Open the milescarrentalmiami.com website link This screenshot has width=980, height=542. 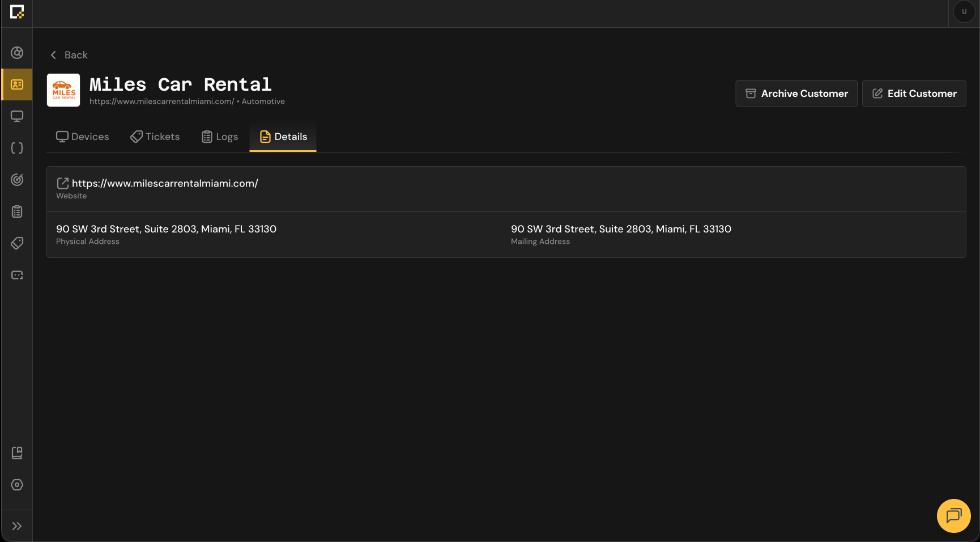pyautogui.click(x=165, y=183)
